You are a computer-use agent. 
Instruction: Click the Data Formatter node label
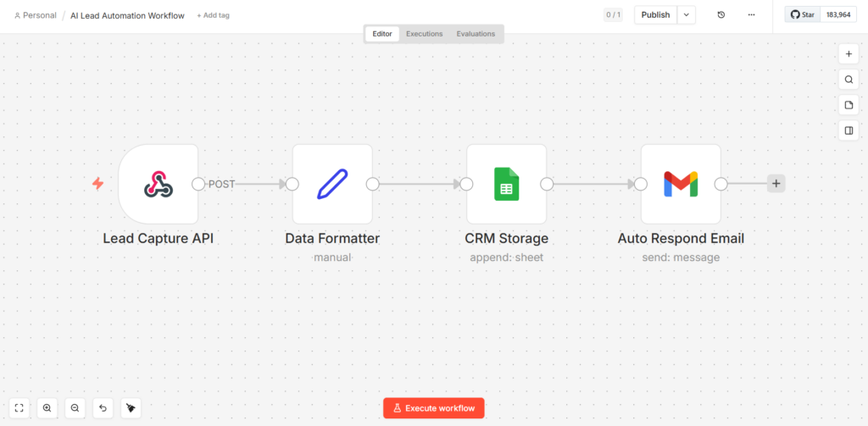tap(332, 239)
